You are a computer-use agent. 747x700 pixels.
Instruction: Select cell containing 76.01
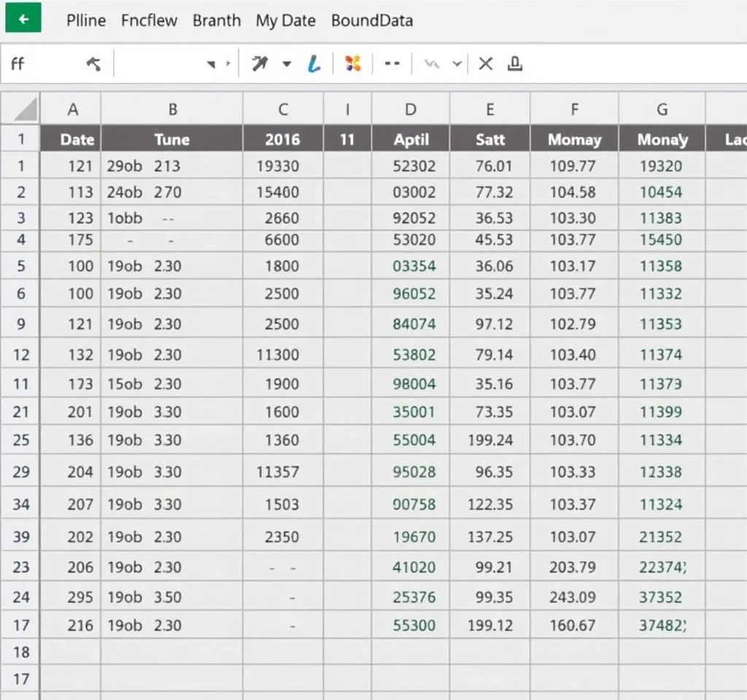tap(489, 166)
